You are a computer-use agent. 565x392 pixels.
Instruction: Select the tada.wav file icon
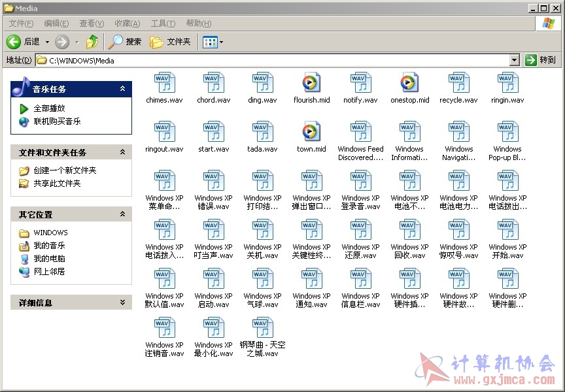263,132
